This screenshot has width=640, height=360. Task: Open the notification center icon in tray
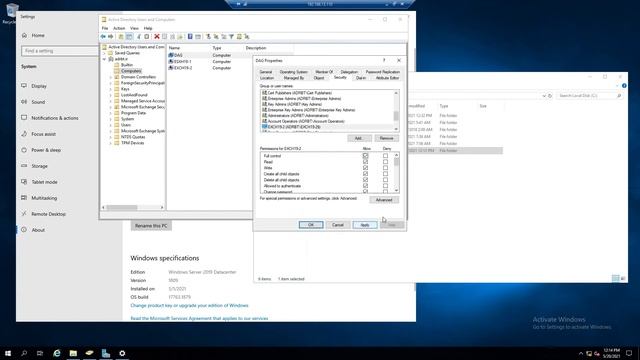tap(629, 353)
